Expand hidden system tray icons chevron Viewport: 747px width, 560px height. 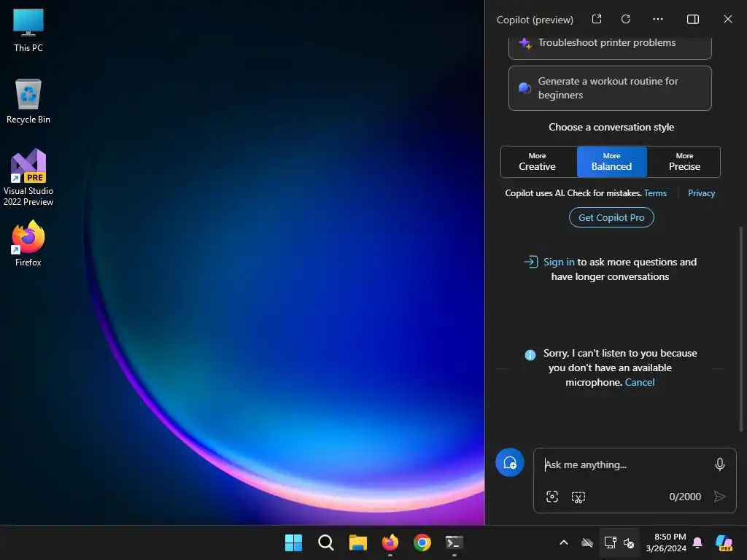[564, 542]
